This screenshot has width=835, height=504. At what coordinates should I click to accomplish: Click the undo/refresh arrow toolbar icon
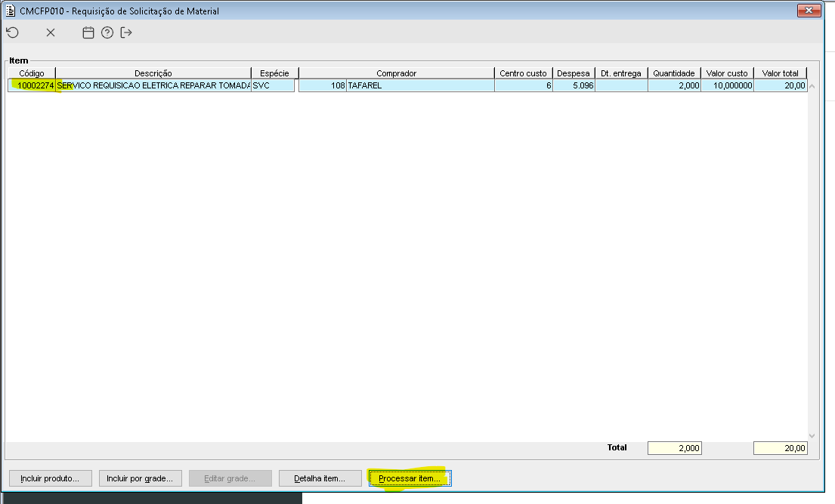click(x=12, y=32)
